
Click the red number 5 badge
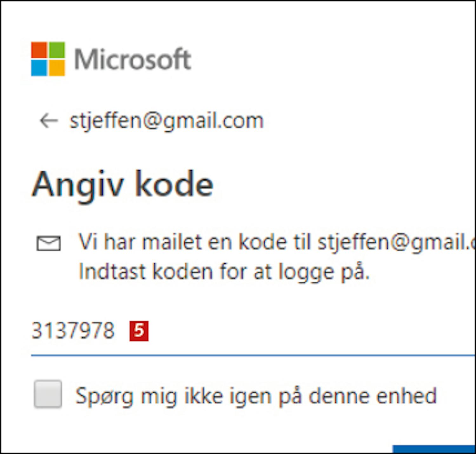pyautogui.click(x=139, y=331)
